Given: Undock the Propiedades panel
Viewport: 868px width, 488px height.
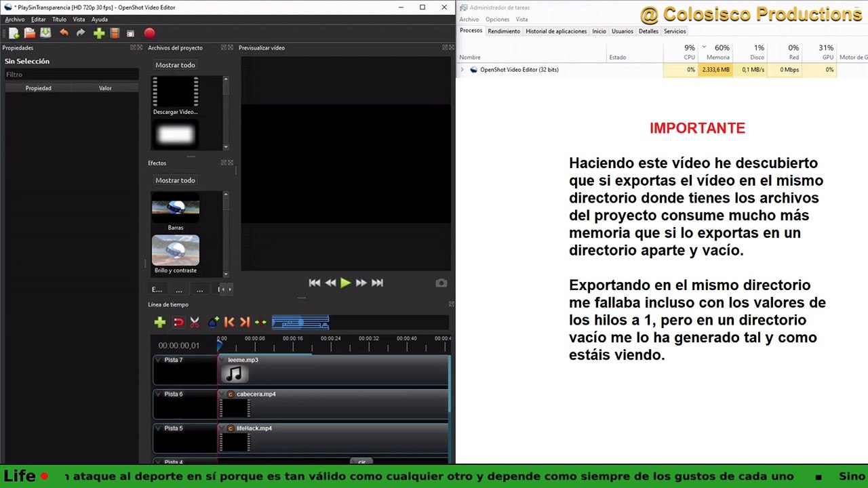Looking at the screenshot, I should [x=133, y=48].
